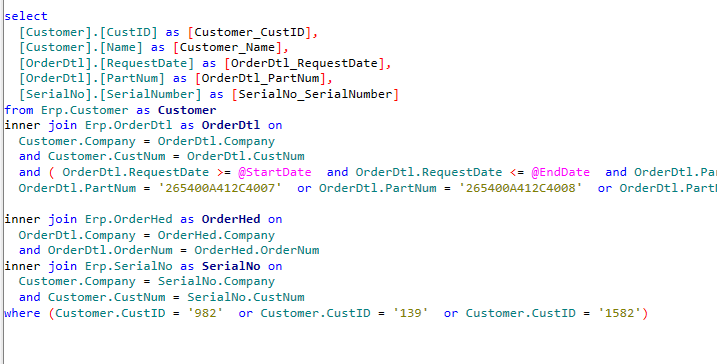Screen dimensions: 717x364
Task: Click 'Erp.OrderHed' in the join line
Action: 128,219
